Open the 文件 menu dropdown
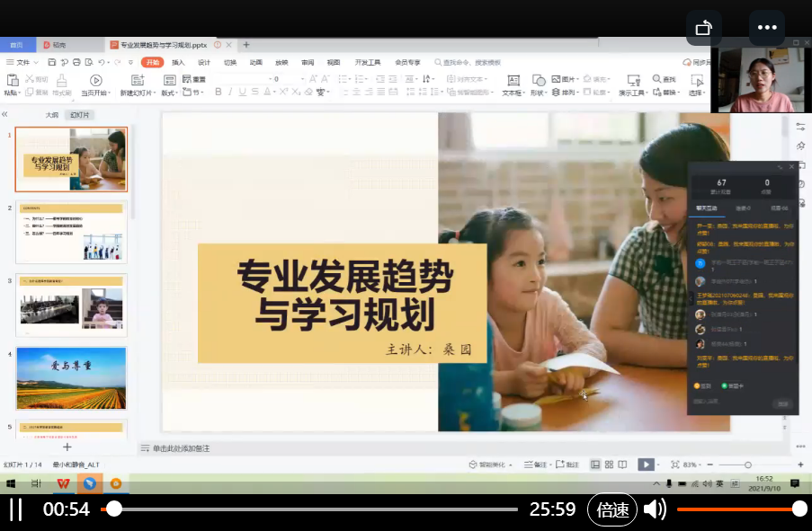 22,63
